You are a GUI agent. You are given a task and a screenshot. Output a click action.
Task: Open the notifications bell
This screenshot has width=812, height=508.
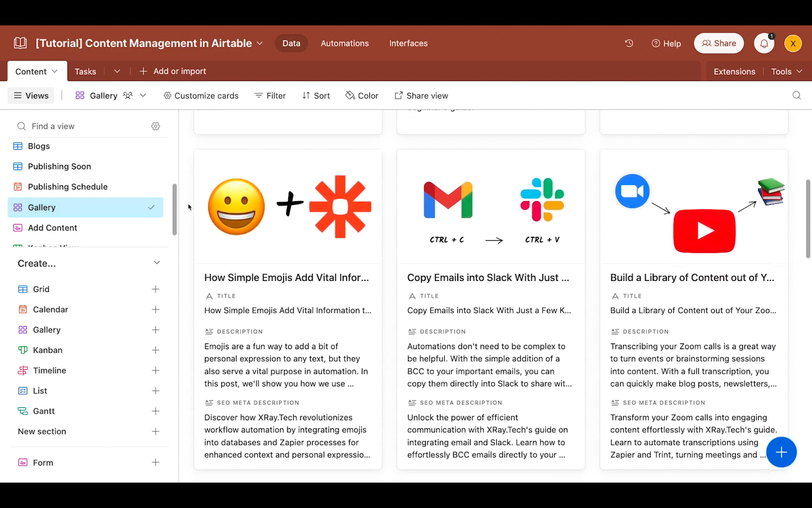pos(764,43)
